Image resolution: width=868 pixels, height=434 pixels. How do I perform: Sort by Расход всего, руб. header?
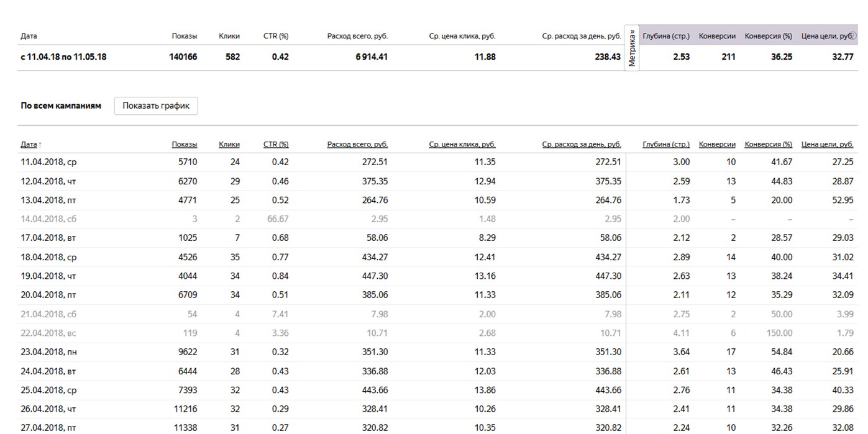357,144
